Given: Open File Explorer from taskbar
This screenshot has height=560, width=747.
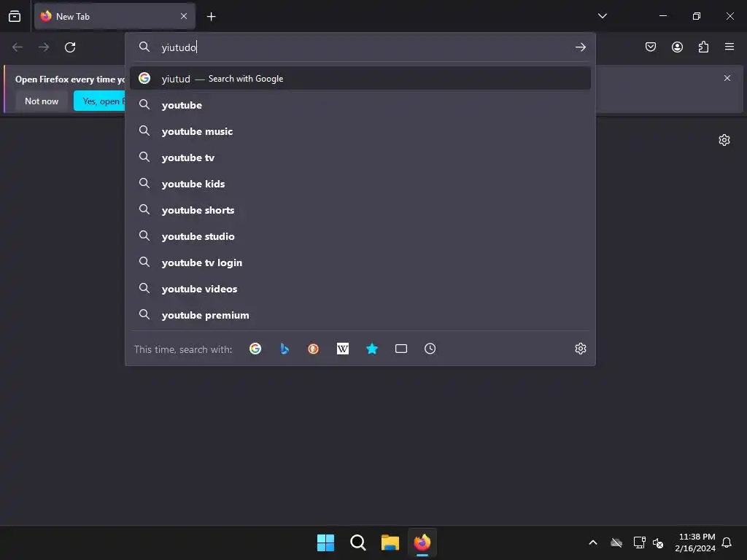Looking at the screenshot, I should 390,542.
